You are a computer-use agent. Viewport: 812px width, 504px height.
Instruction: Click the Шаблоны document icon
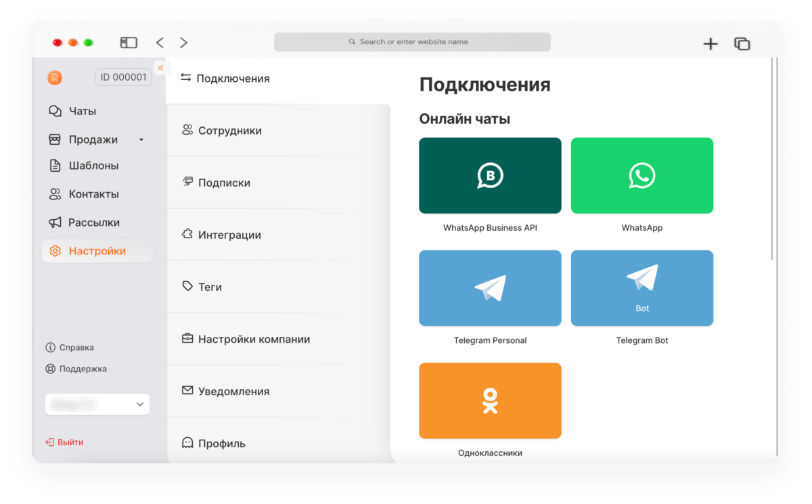55,166
